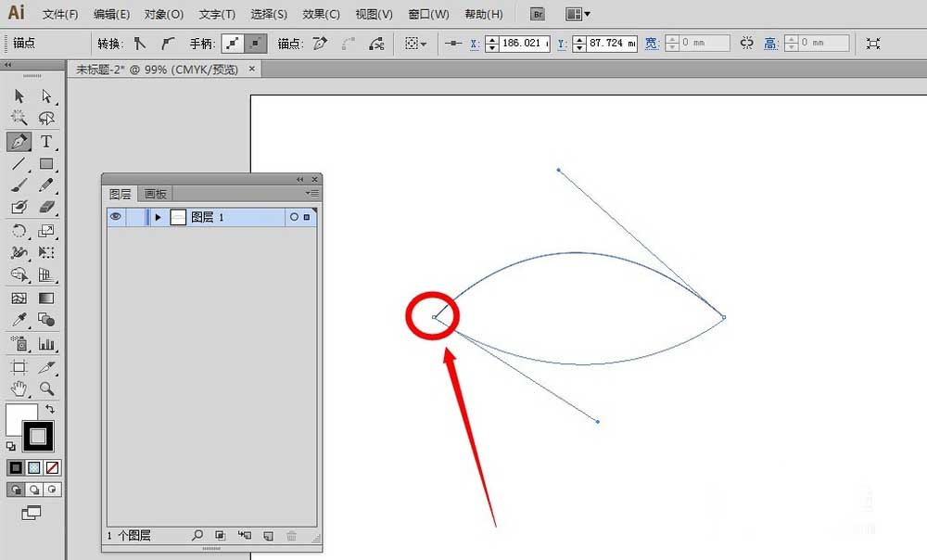Toggle visibility eye of 图层 1
Image resolution: width=927 pixels, height=560 pixels.
(116, 217)
